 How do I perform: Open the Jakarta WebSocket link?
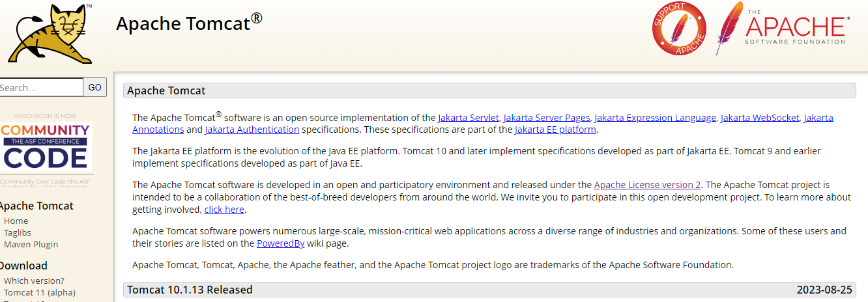click(760, 118)
